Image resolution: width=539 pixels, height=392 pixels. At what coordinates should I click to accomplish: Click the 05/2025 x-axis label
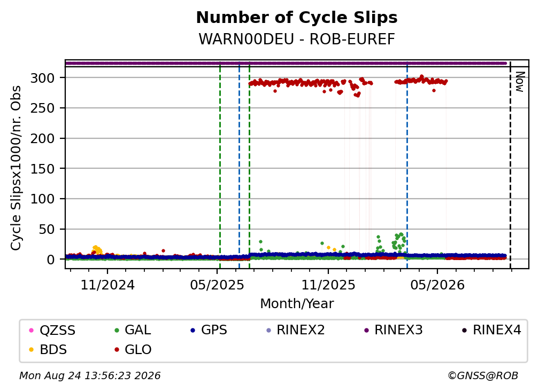pos(217,285)
